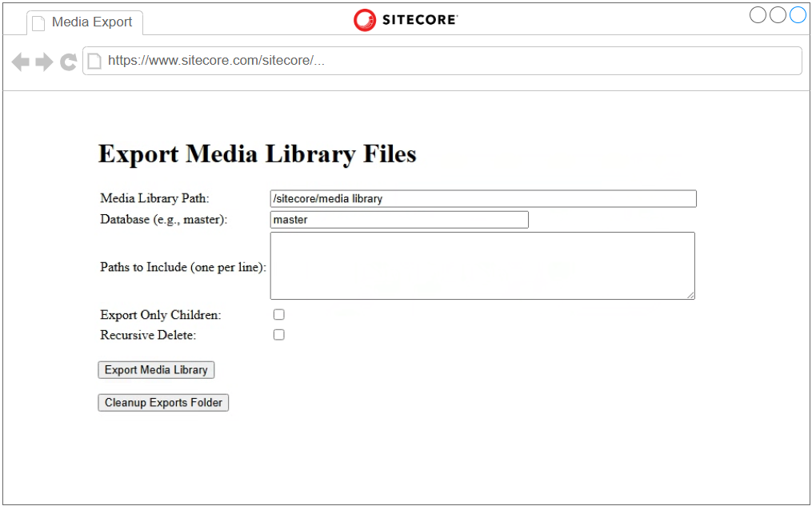Click the blue-outlined window circle button
Image resolution: width=812 pixels, height=506 pixels.
pos(798,15)
